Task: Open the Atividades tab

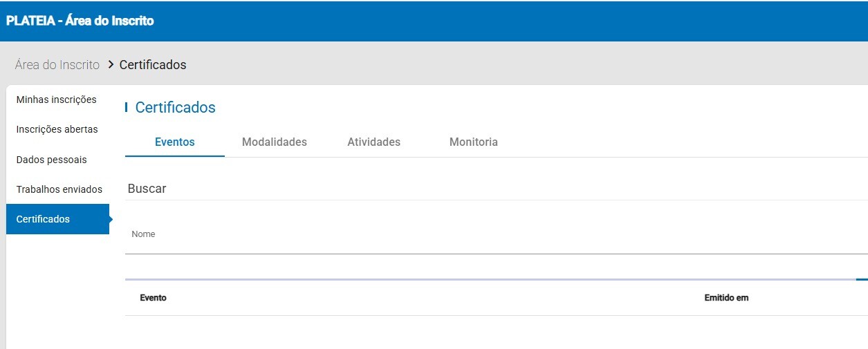Action: [373, 142]
